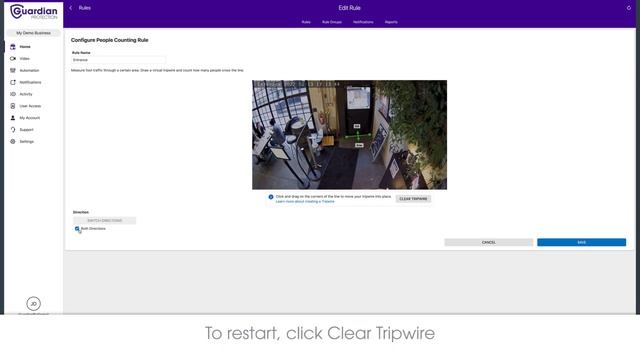
Task: Click the back chevron beside Rules
Action: (71, 8)
